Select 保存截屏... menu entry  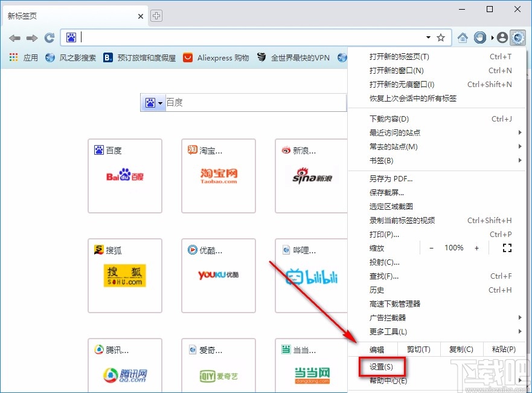point(437,193)
